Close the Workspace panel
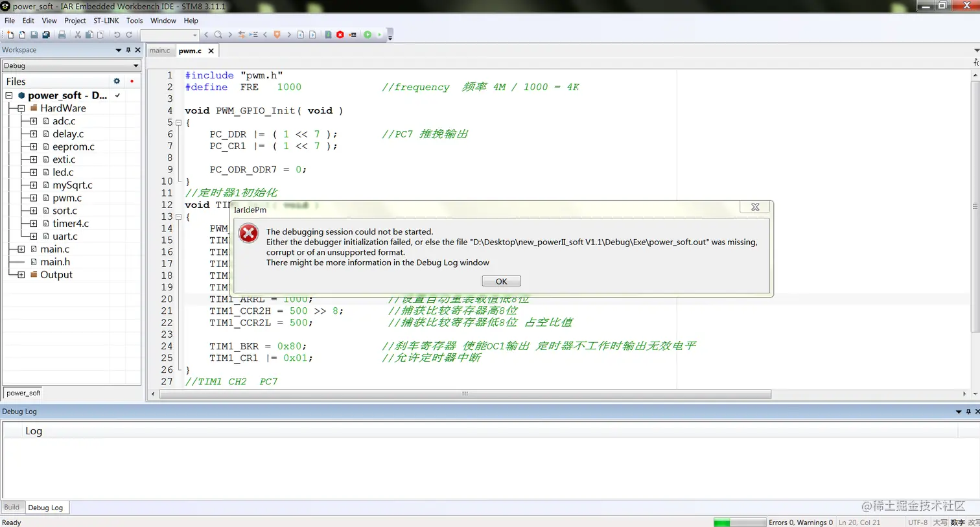980x527 pixels. pos(137,50)
